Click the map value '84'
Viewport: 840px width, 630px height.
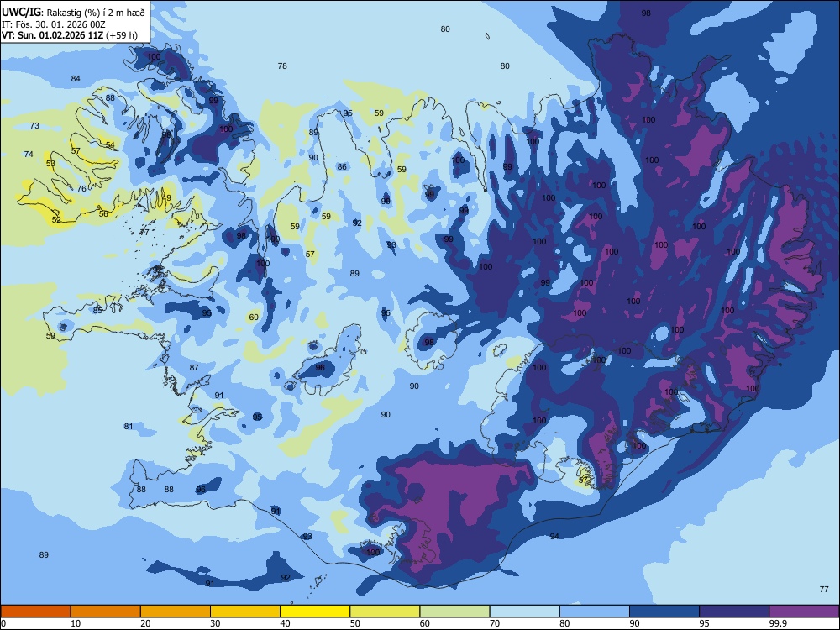point(76,79)
